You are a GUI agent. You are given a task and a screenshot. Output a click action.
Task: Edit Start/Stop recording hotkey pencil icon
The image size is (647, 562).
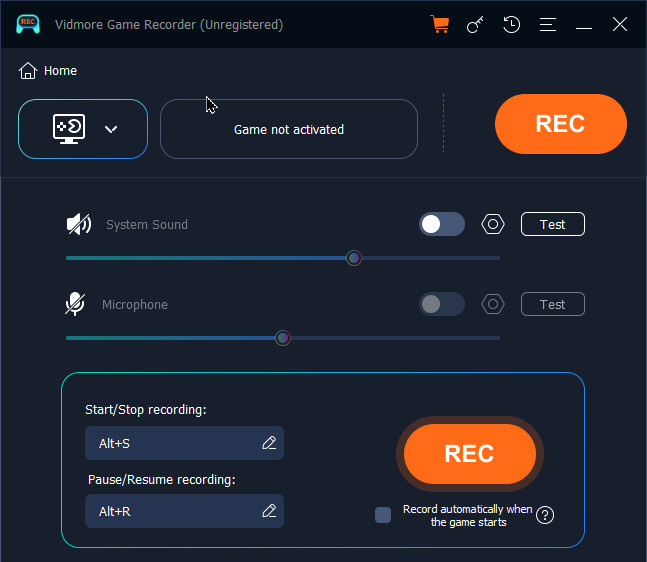tap(269, 443)
